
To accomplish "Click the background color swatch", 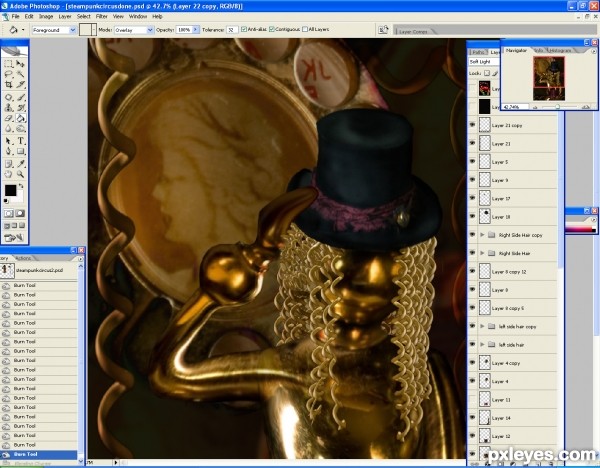I will click(x=19, y=198).
